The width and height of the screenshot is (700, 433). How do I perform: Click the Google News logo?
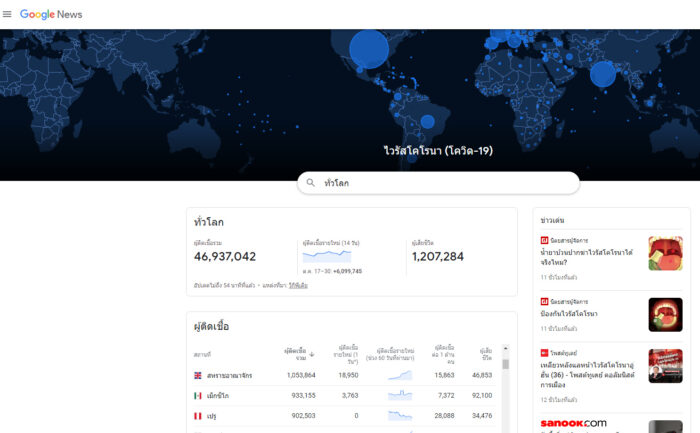click(51, 14)
